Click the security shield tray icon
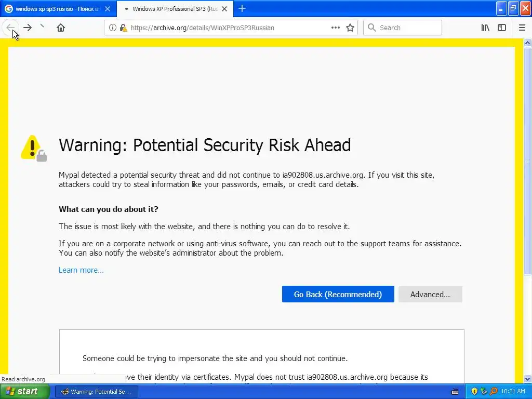The width and height of the screenshot is (532, 399). pyautogui.click(x=474, y=391)
